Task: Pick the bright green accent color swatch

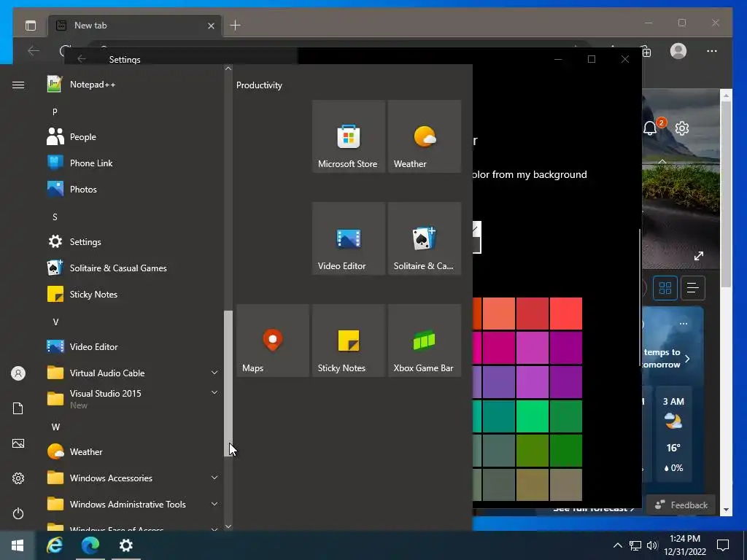Action: [x=532, y=416]
